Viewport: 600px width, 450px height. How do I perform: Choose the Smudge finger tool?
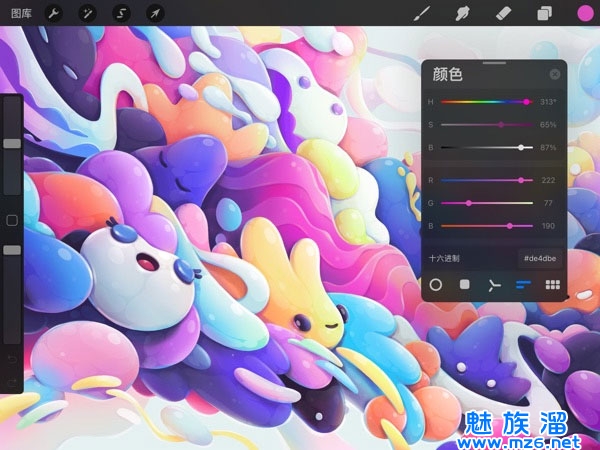[492, 13]
